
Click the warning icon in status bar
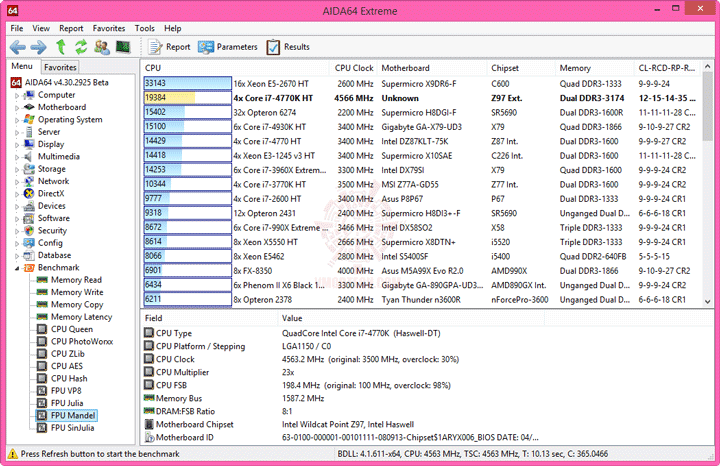[13, 454]
